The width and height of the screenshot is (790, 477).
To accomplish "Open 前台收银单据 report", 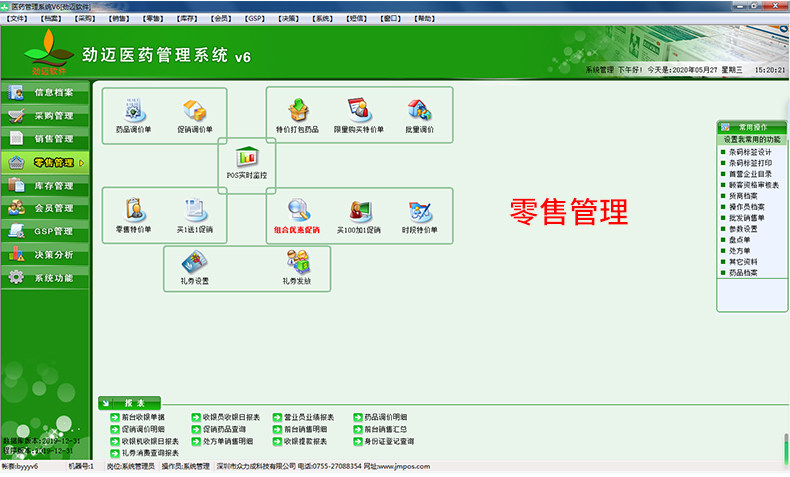I will [143, 417].
